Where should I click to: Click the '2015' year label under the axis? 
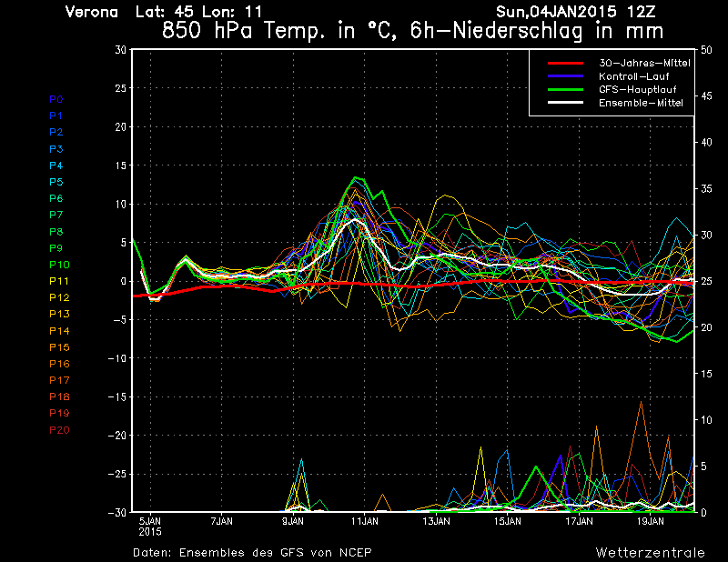(x=150, y=532)
